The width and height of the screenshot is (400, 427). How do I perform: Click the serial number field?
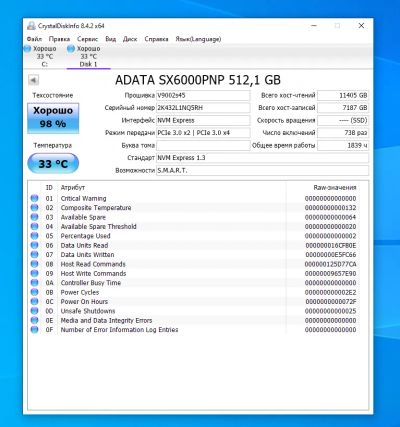203,108
